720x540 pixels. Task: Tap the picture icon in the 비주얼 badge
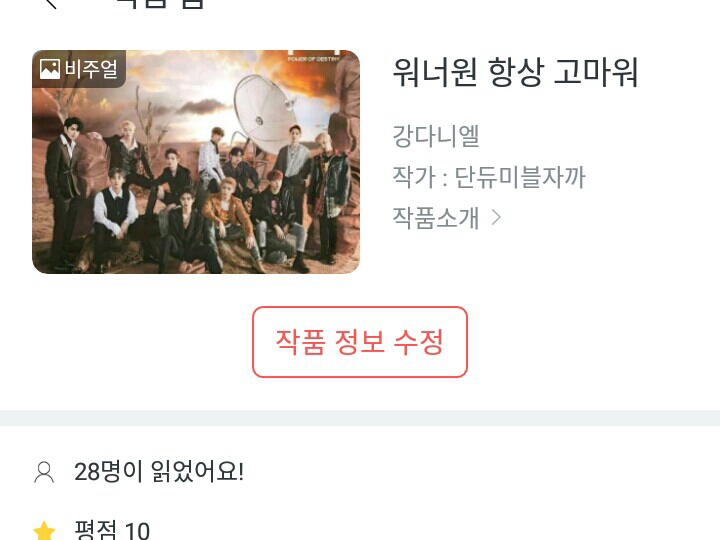[50, 69]
